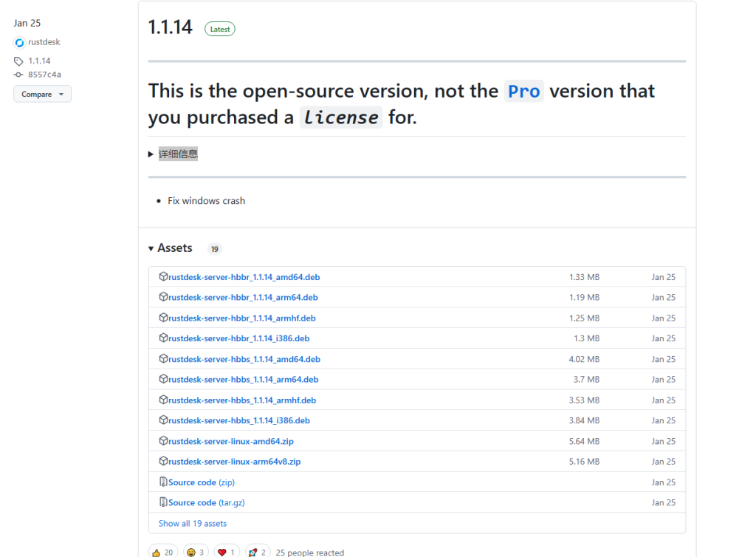React with the thumbs up emoji
This screenshot has height=557, width=756.
tap(163, 552)
